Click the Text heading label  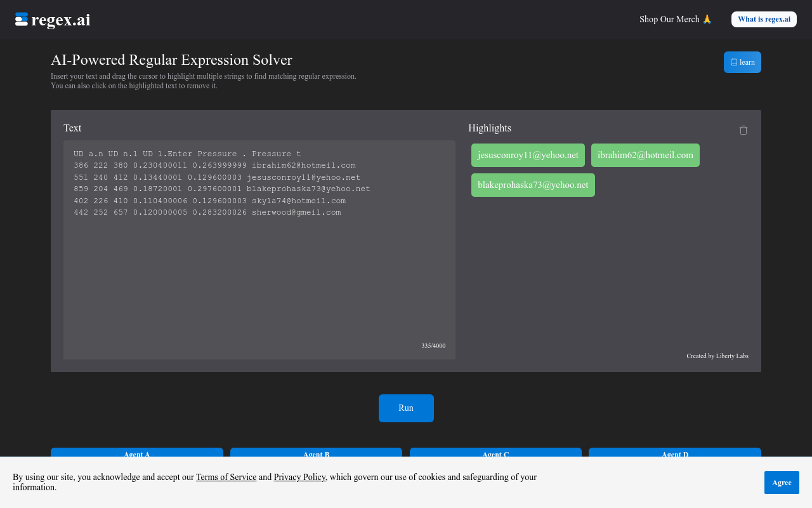click(x=72, y=128)
